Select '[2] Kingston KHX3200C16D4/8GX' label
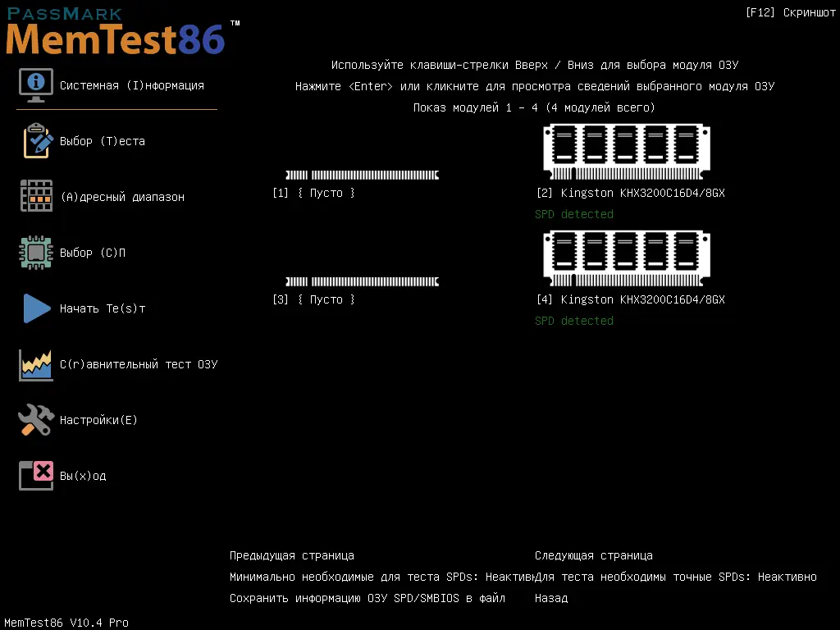Screen dimensions: 840x630 pos(631,193)
